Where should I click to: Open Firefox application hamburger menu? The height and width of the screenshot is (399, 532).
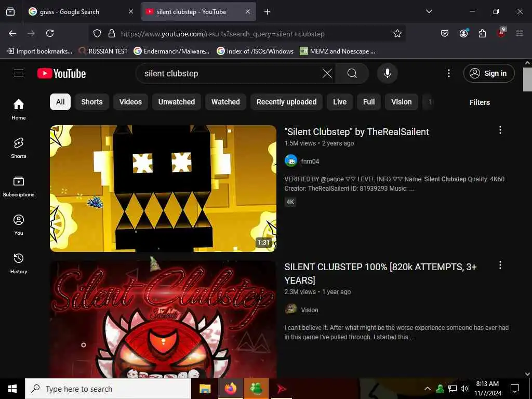[x=520, y=33]
